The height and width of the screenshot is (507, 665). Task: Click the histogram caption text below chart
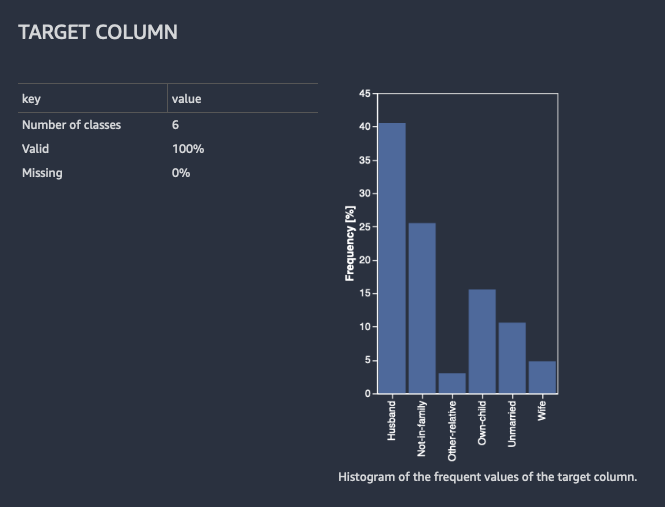[487, 476]
